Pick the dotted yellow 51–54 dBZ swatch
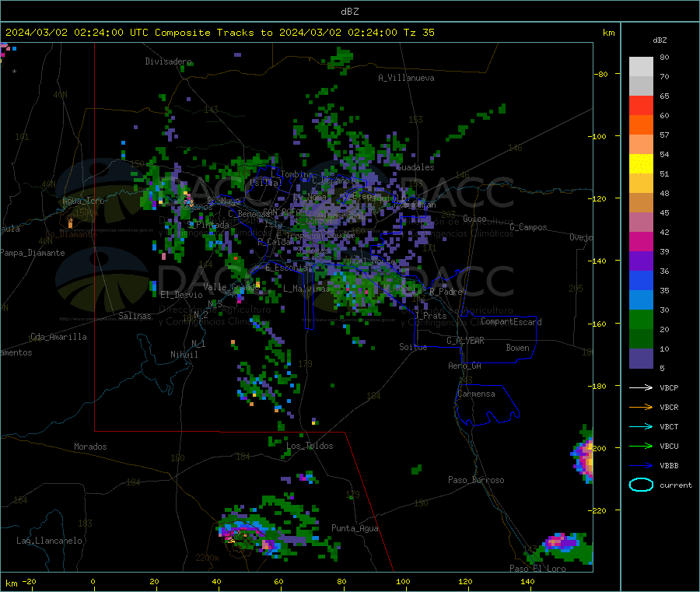 641,164
